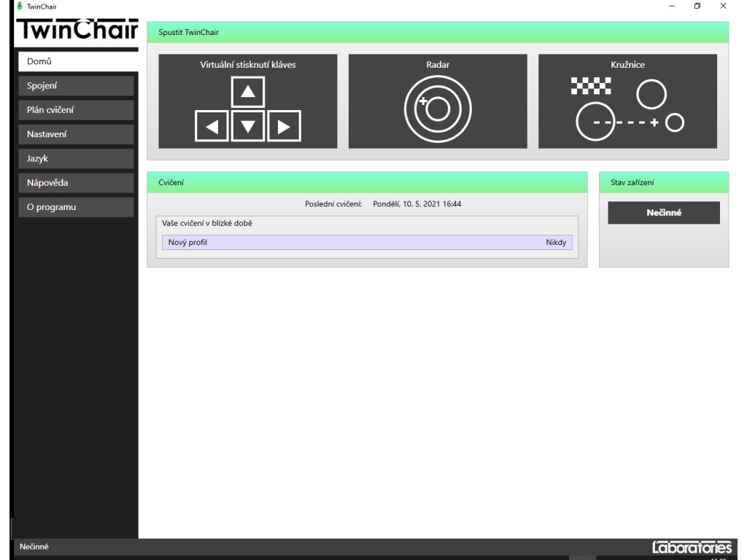The height and width of the screenshot is (560, 747).
Task: Click the left arrow key icon
Action: tap(212, 126)
